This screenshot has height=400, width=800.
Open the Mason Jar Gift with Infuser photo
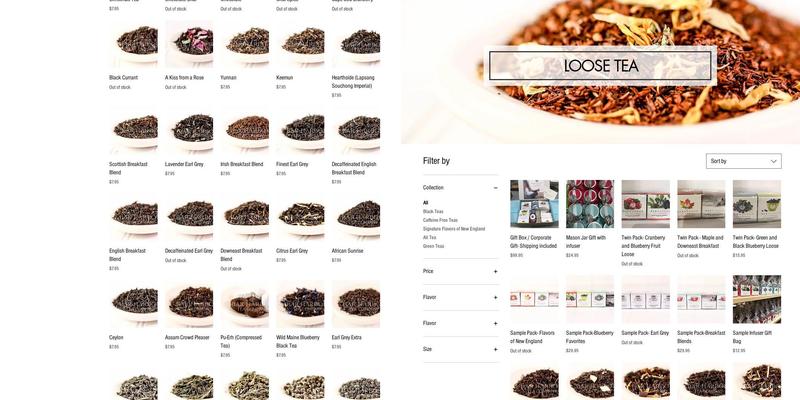590,204
